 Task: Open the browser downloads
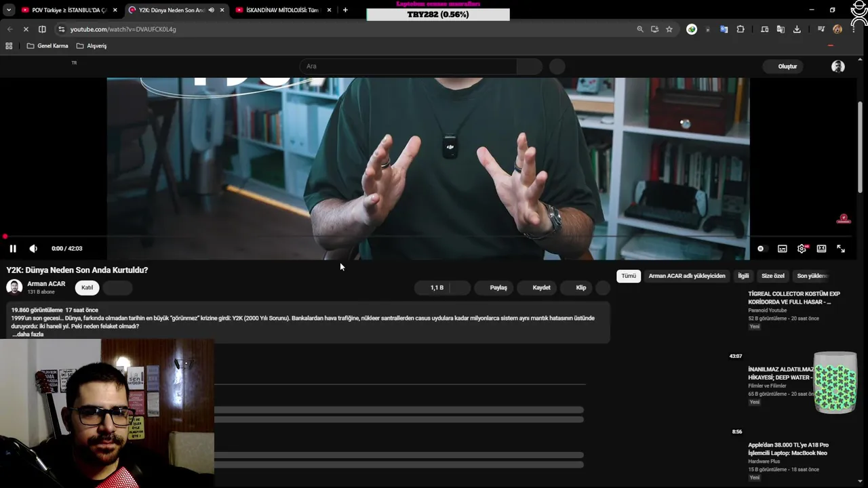click(797, 29)
